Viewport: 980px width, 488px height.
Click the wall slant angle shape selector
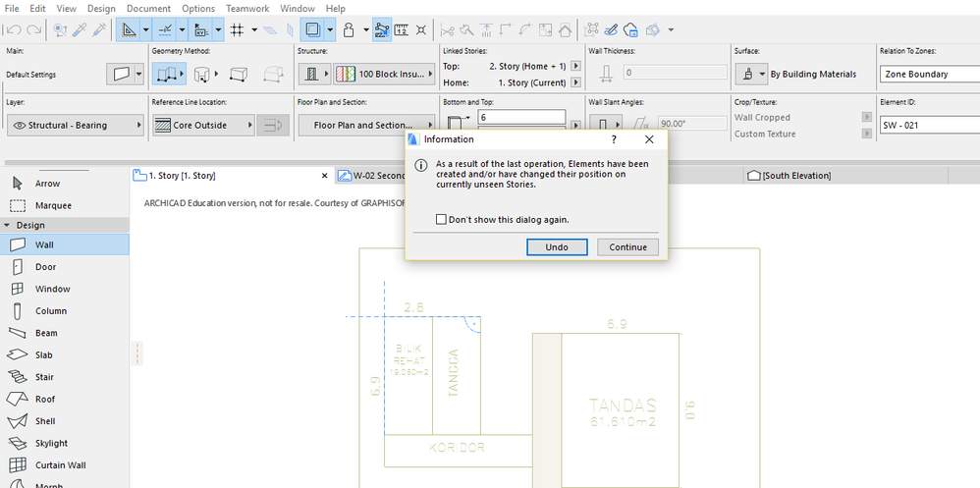[x=606, y=124]
